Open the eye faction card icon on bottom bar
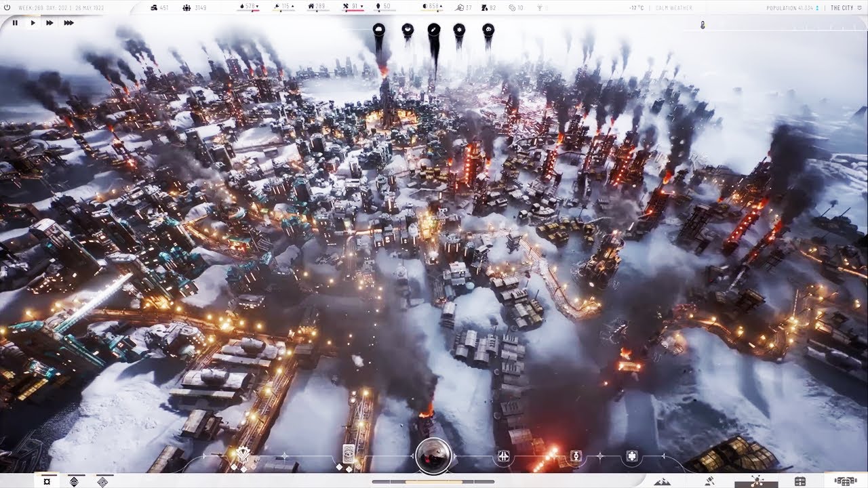Image resolution: width=868 pixels, height=488 pixels. [x=350, y=453]
